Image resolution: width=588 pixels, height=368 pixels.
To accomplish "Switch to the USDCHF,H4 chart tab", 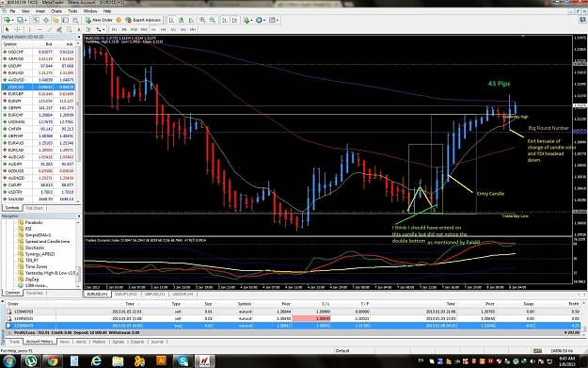I will pyautogui.click(x=183, y=294).
